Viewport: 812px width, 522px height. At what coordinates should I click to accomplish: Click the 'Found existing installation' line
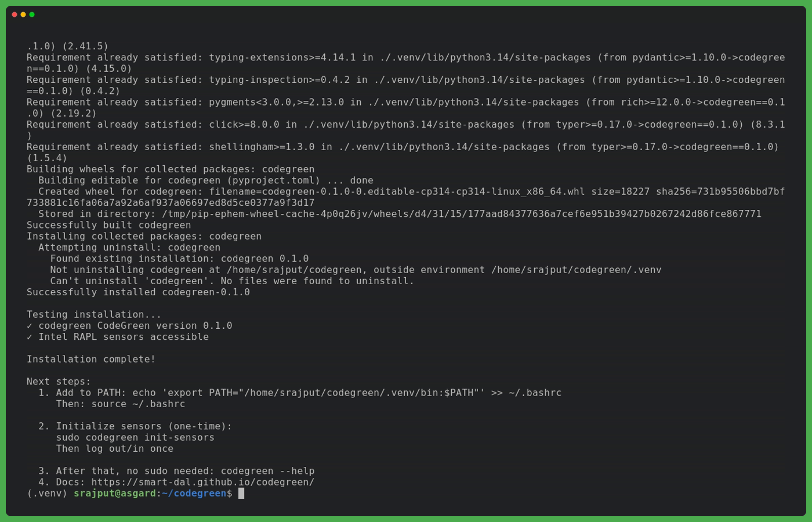(x=179, y=259)
